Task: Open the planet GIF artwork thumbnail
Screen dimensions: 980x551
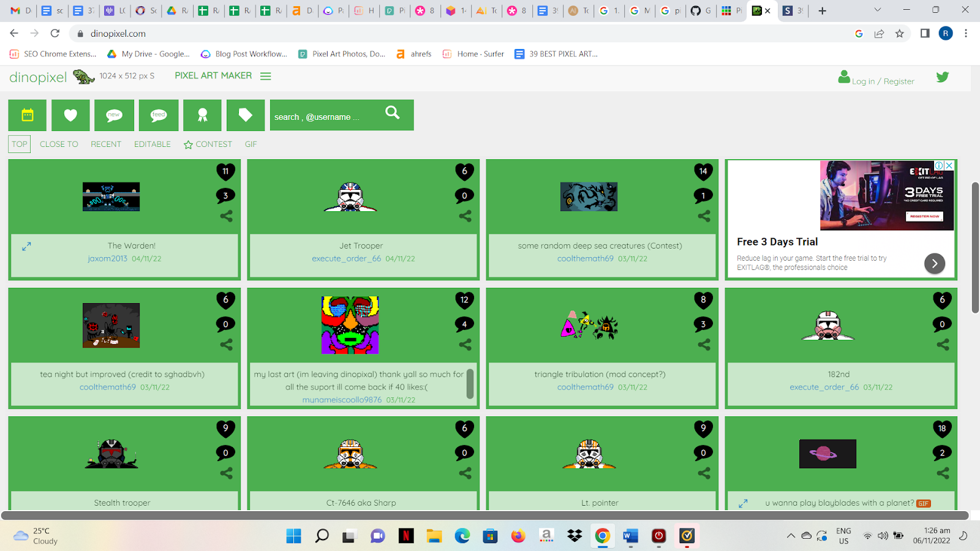Action: [x=827, y=454]
